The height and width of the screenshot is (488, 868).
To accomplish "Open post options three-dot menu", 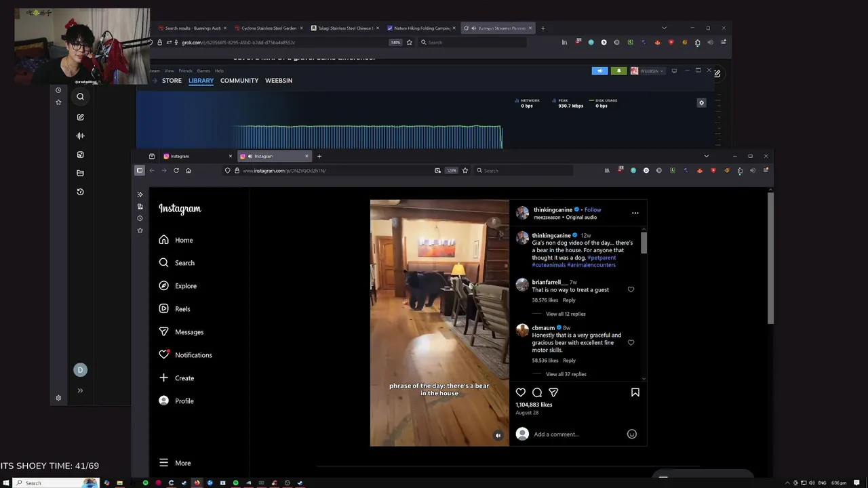I will [x=635, y=213].
